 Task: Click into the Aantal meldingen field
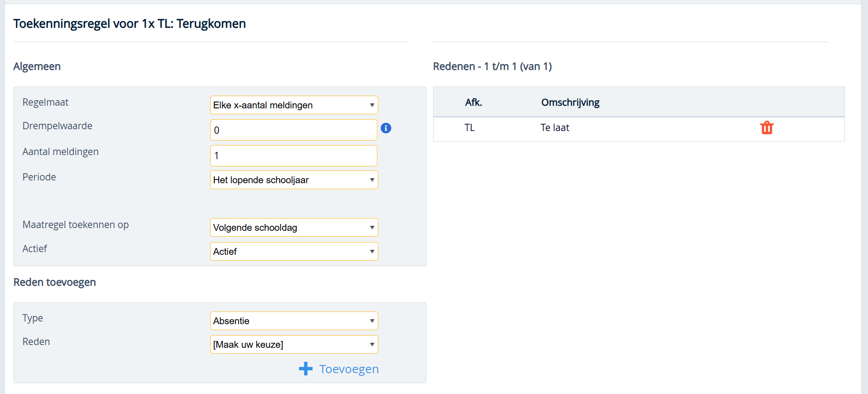294,156
